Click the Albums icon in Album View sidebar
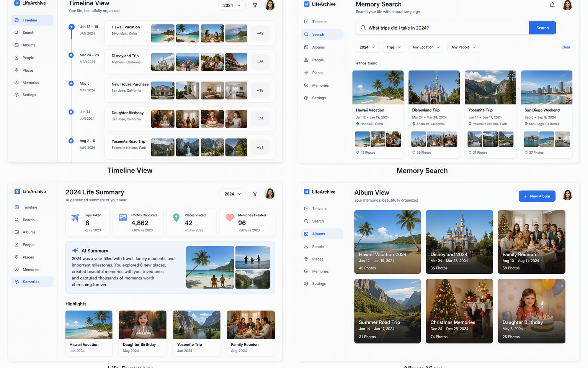 [306, 234]
